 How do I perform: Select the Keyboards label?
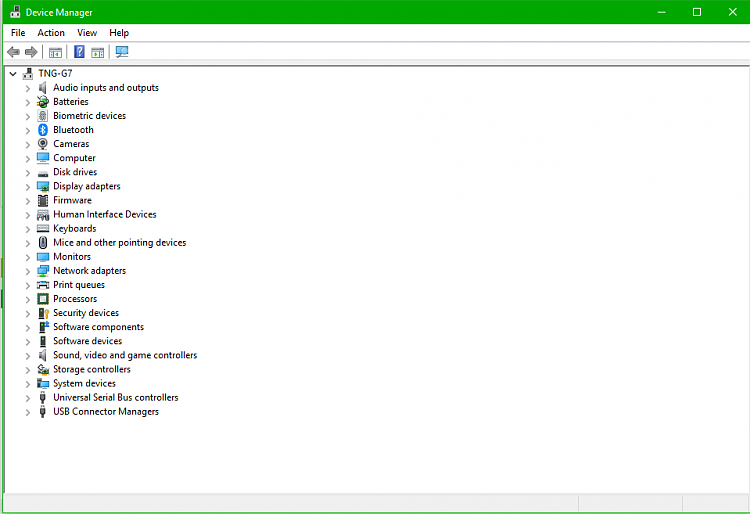[75, 228]
